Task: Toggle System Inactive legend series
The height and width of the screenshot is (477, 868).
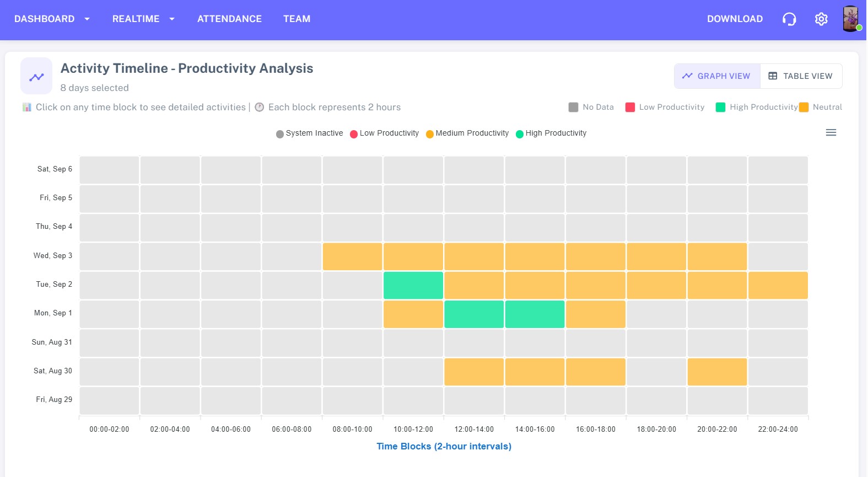Action: 310,133
